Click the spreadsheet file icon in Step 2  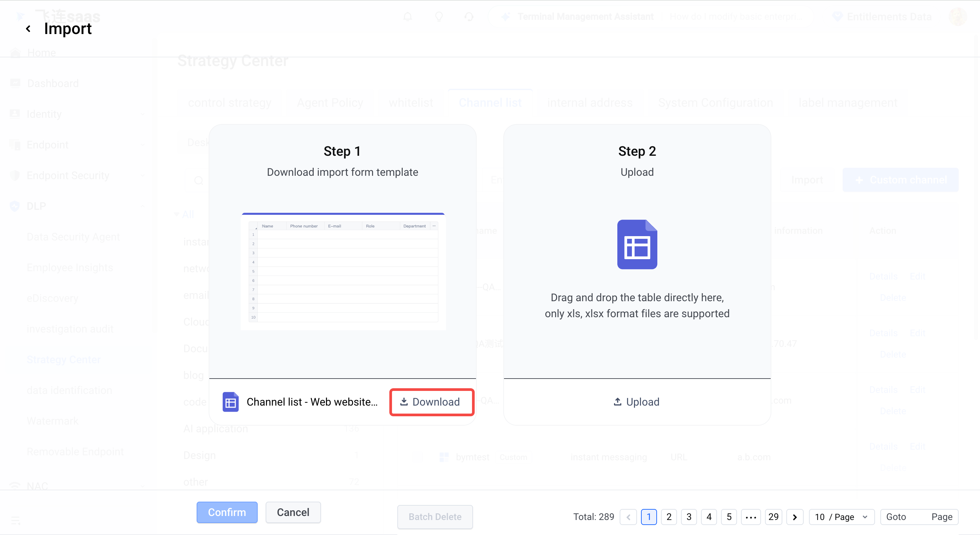click(637, 244)
